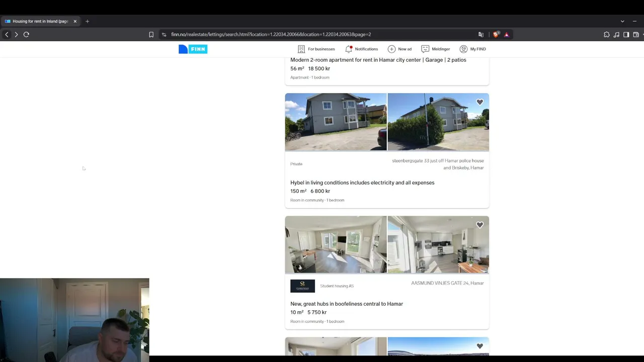The height and width of the screenshot is (362, 644).
Task: Open Notifications in the FINN header
Action: click(361, 49)
